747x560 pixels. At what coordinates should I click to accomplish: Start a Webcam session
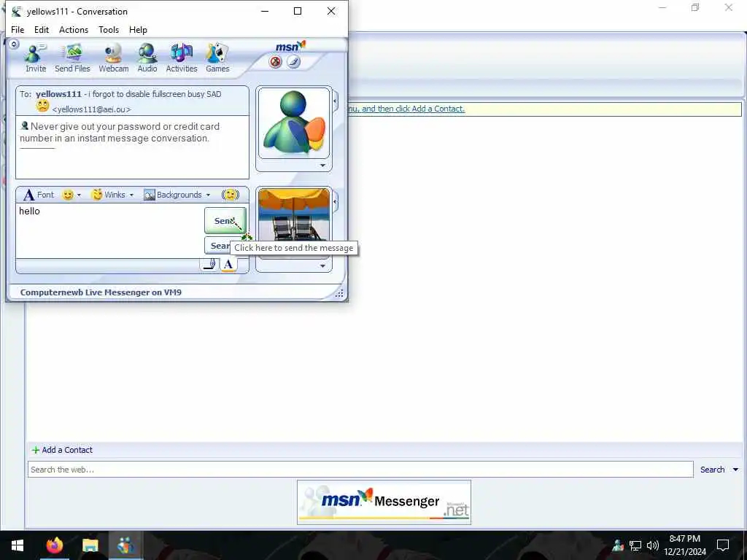[113, 58]
